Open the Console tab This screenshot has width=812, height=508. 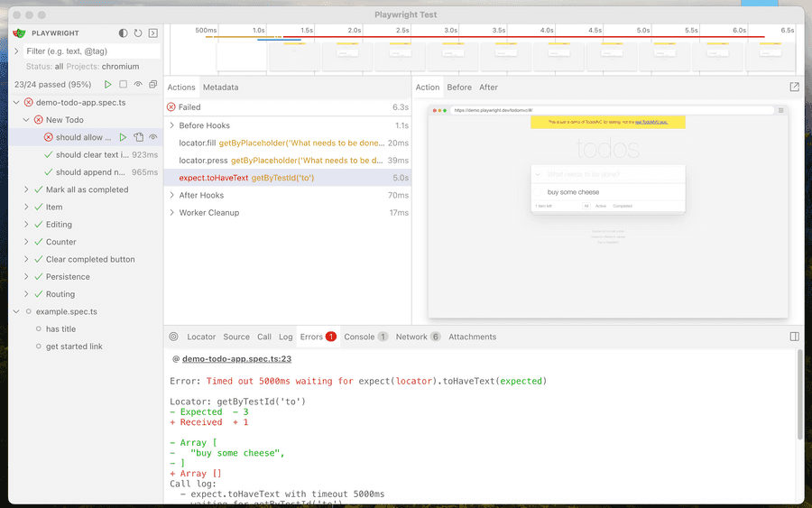(365, 337)
